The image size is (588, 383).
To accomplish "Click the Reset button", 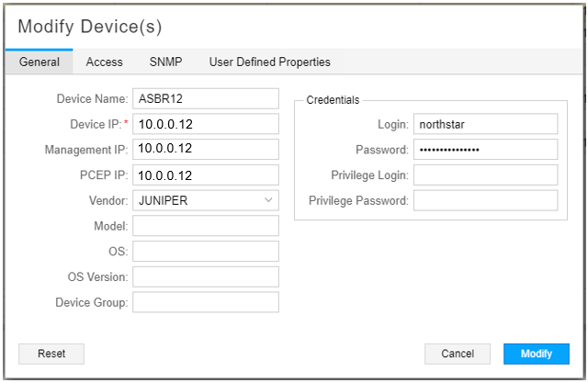I will point(51,354).
